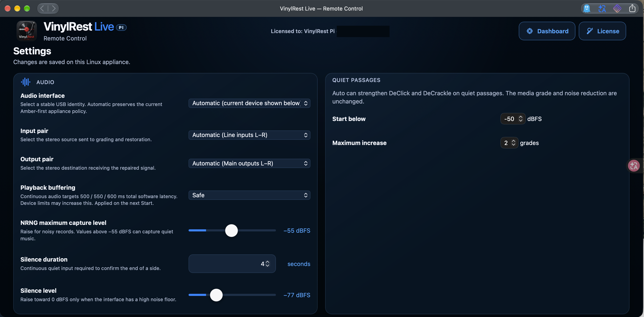The image size is (644, 317).
Task: Click the QUIET PASSAGES section title
Action: click(356, 80)
